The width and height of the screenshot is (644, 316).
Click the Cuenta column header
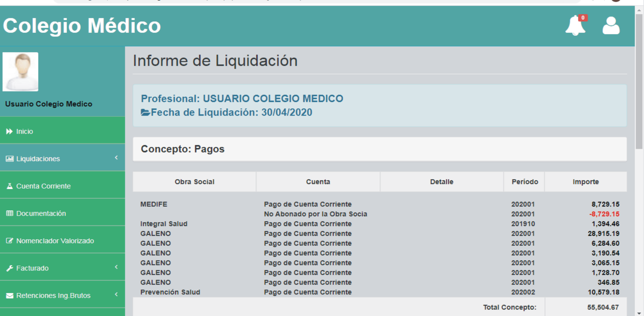[x=318, y=182]
